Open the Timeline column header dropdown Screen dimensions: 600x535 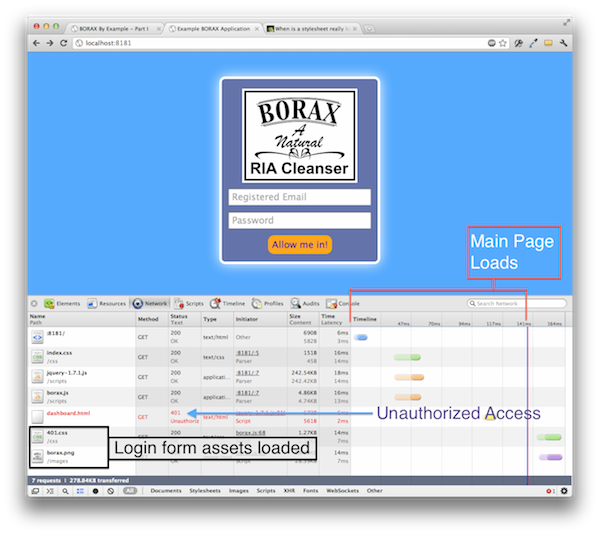click(x=365, y=319)
